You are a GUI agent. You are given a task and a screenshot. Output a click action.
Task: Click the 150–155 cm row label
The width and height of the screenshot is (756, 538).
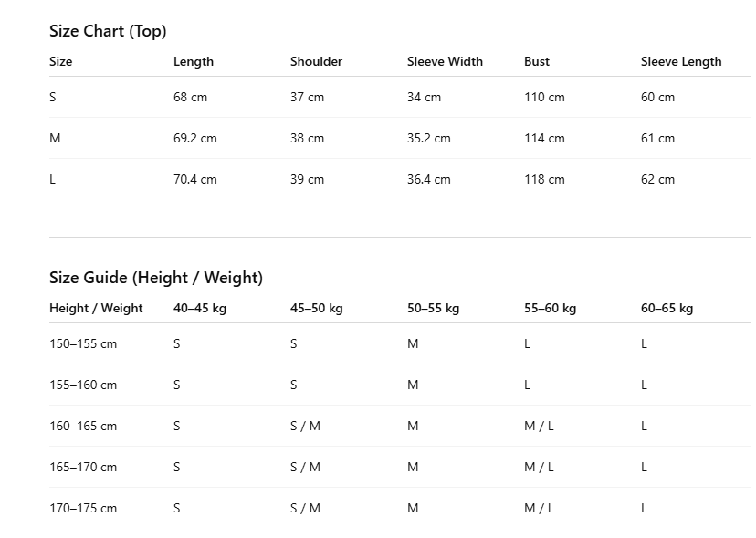pyautogui.click(x=83, y=344)
